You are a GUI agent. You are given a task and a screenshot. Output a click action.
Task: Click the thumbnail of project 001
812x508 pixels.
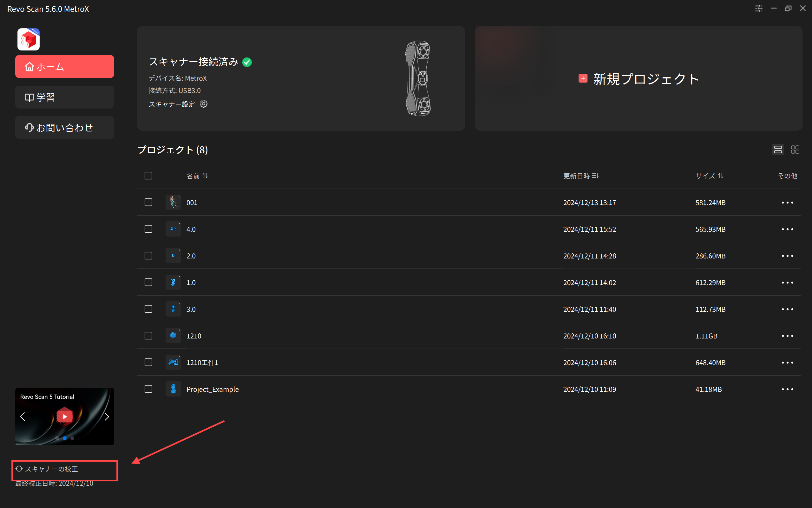tap(173, 202)
